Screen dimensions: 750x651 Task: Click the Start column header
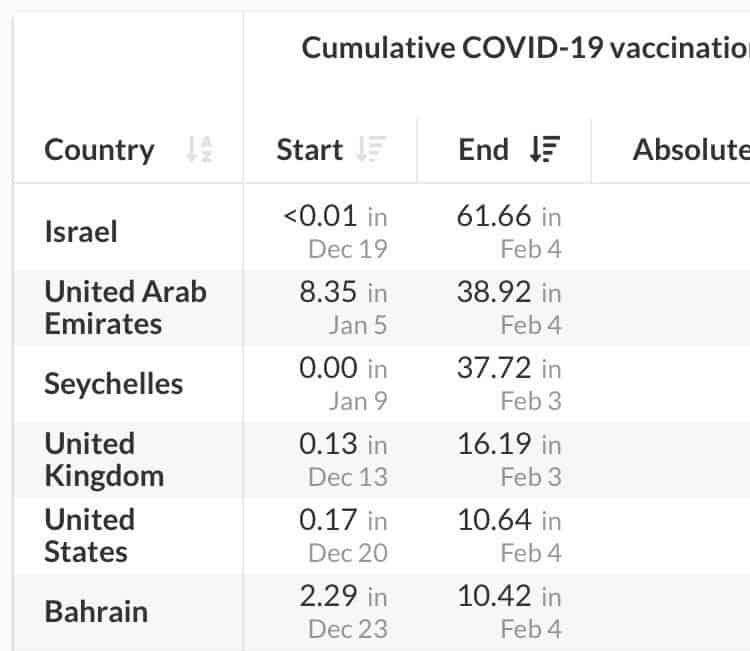point(309,149)
